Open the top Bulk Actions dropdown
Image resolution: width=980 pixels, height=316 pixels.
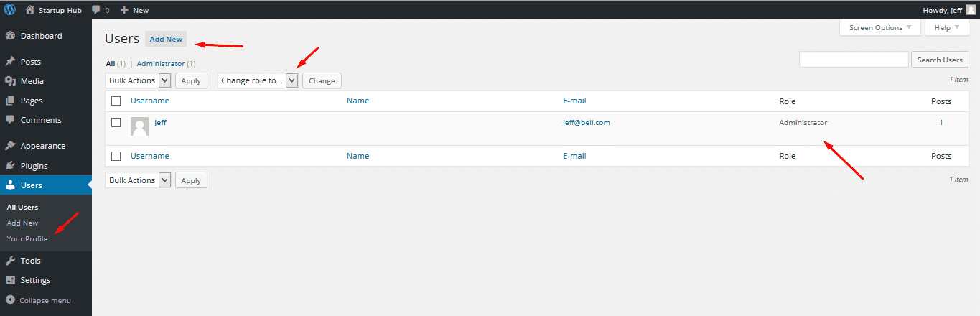click(138, 80)
